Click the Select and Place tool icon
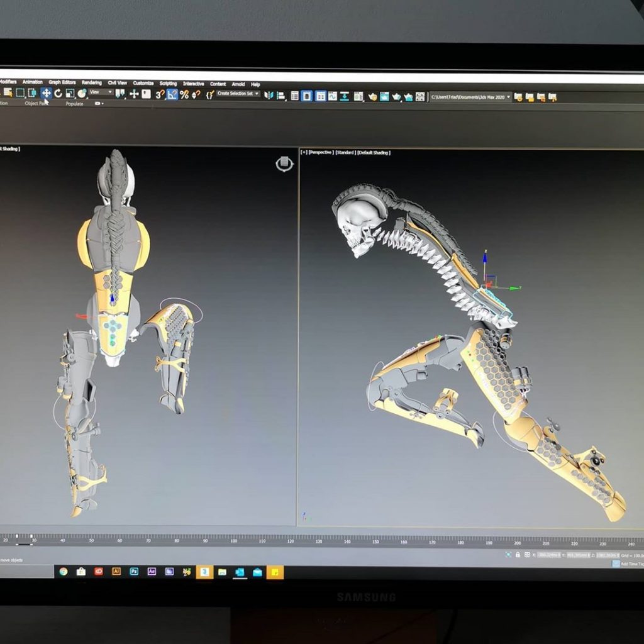644x644 pixels. (82, 93)
